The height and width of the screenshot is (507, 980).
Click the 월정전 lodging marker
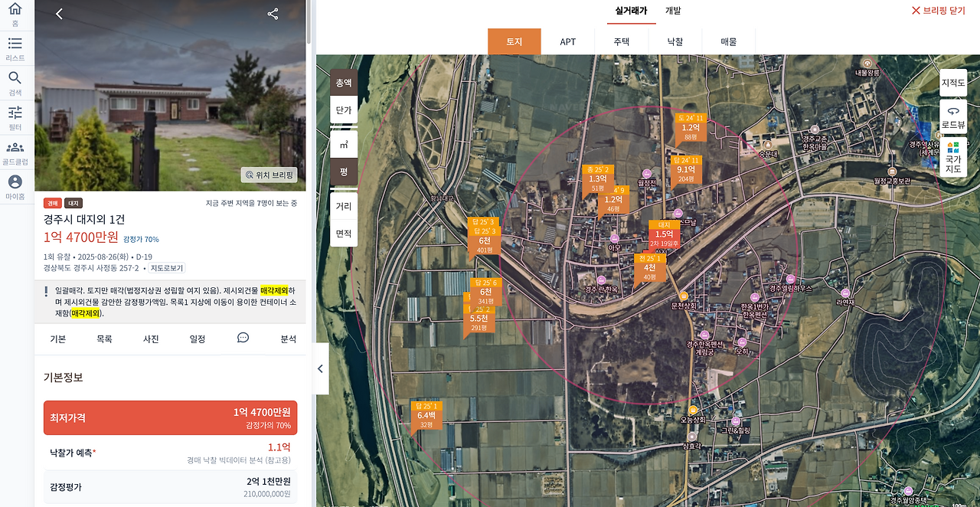(647, 173)
